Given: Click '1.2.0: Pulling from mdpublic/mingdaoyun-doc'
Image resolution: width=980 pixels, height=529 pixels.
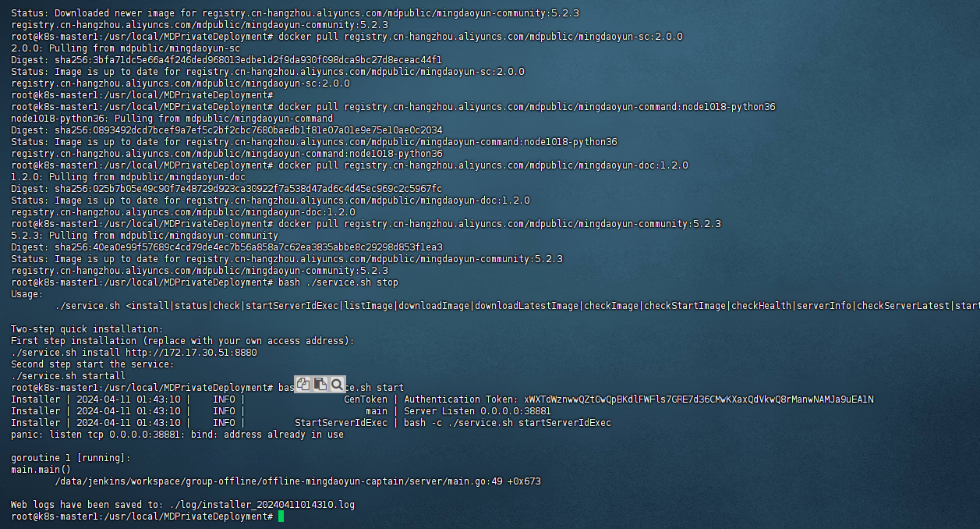Looking at the screenshot, I should pyautogui.click(x=128, y=177).
